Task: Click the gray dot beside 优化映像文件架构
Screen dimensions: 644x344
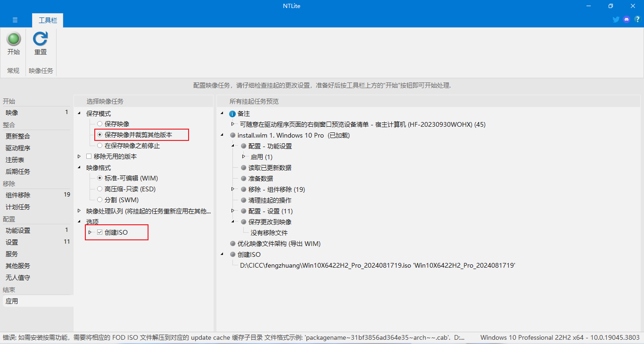Action: [x=232, y=244]
